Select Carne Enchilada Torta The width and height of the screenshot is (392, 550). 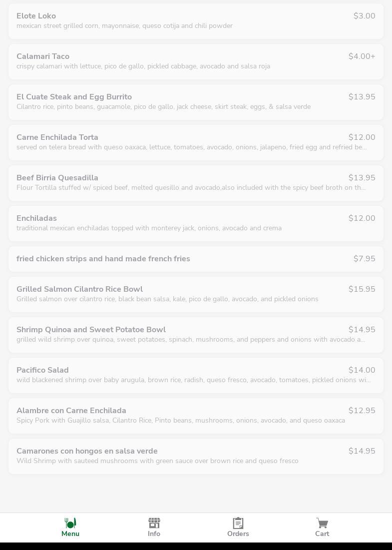pyautogui.click(x=196, y=142)
